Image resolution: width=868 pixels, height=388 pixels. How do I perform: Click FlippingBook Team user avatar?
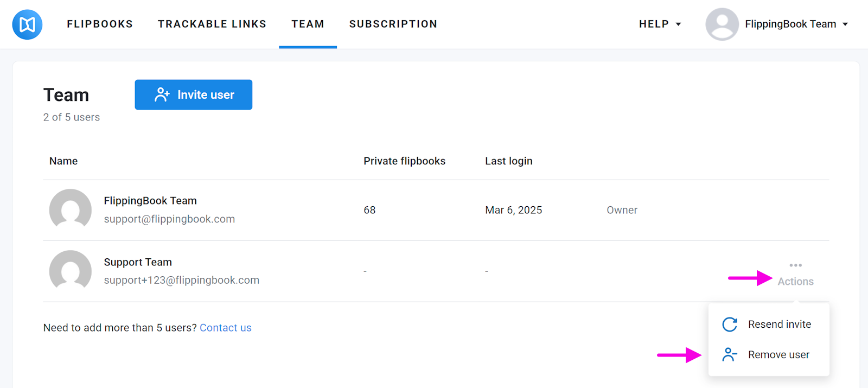click(71, 210)
